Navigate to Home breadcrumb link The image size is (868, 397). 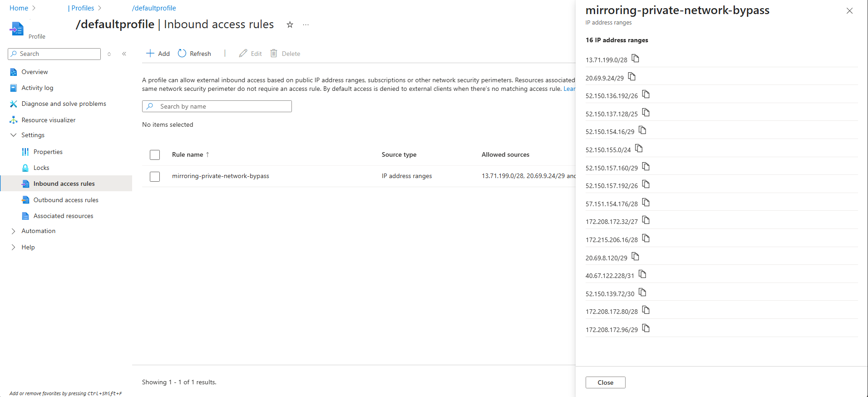pyautogui.click(x=19, y=8)
